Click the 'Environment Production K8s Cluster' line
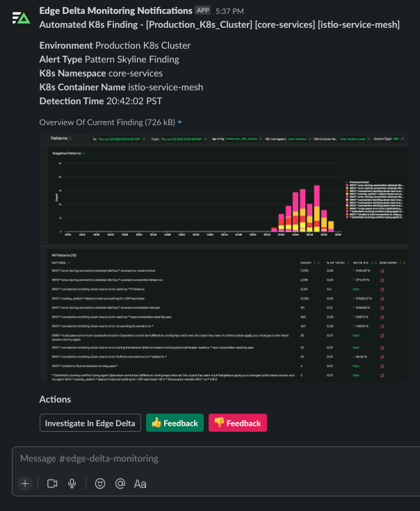 [x=115, y=45]
